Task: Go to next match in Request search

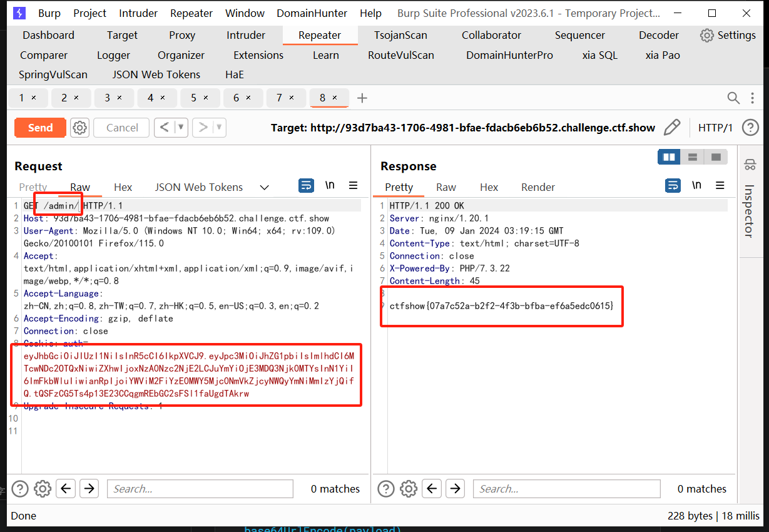Action: [89, 488]
